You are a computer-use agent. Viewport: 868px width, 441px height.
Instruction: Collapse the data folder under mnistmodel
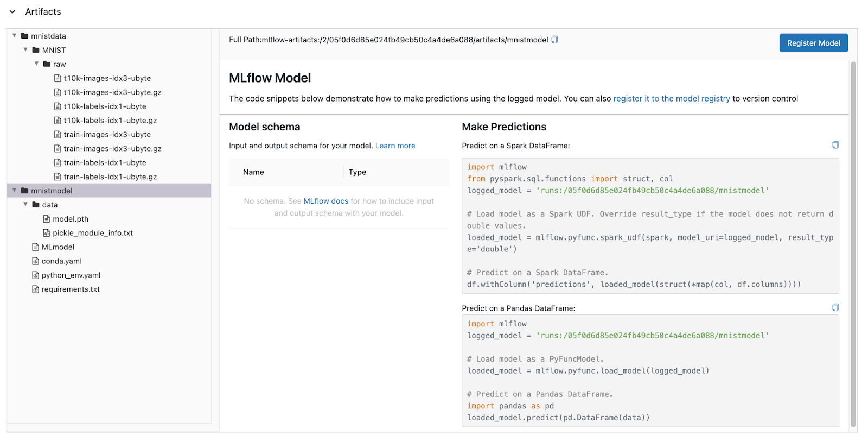pyautogui.click(x=25, y=204)
